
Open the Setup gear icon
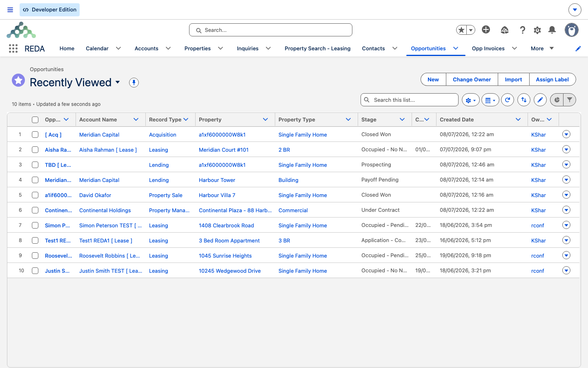[537, 30]
